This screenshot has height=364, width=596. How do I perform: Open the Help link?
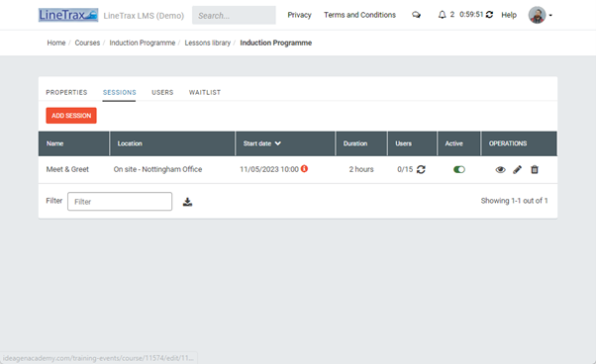(509, 15)
